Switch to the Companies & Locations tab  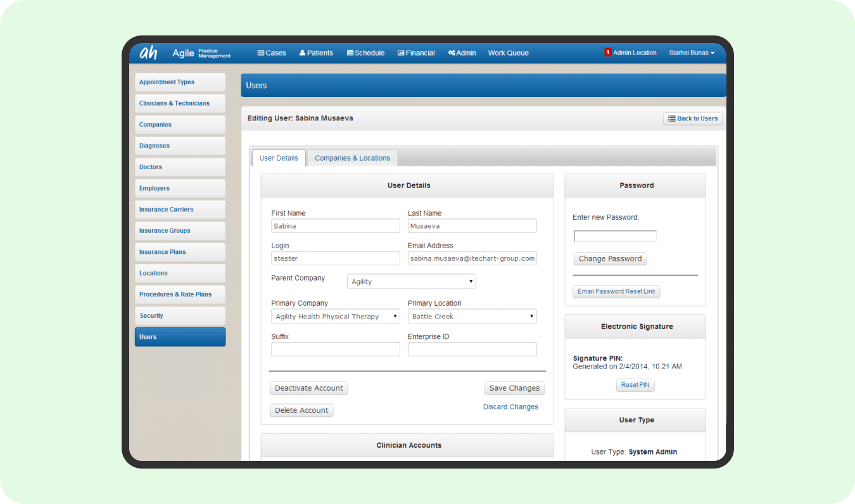click(x=352, y=158)
